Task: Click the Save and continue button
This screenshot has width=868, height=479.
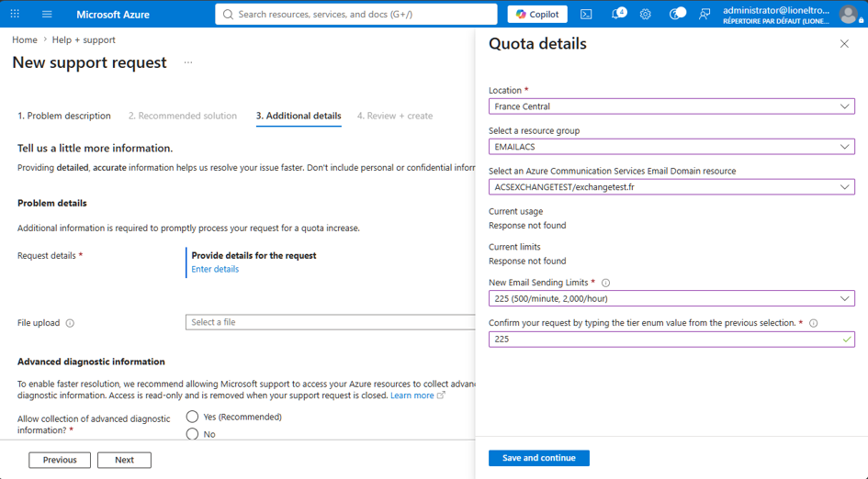Action: [538, 458]
